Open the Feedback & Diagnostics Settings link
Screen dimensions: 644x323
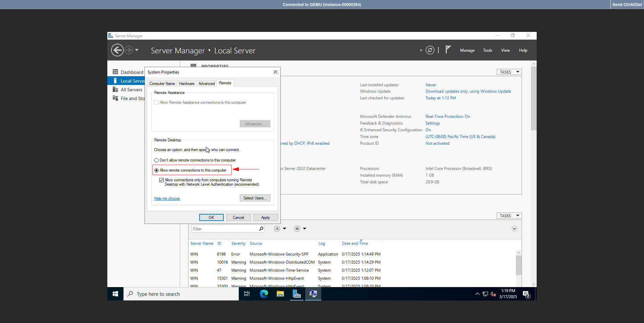(x=433, y=123)
